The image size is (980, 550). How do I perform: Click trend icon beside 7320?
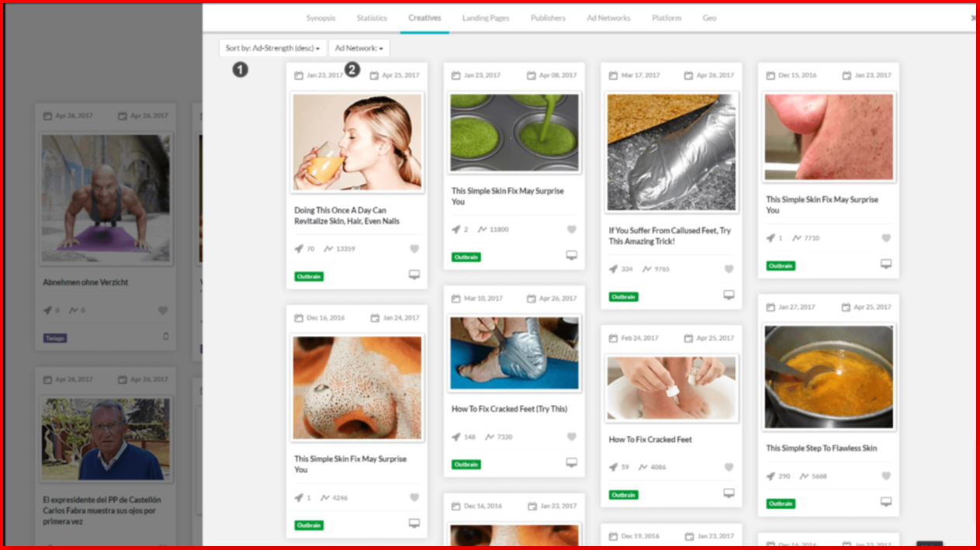[489, 437]
